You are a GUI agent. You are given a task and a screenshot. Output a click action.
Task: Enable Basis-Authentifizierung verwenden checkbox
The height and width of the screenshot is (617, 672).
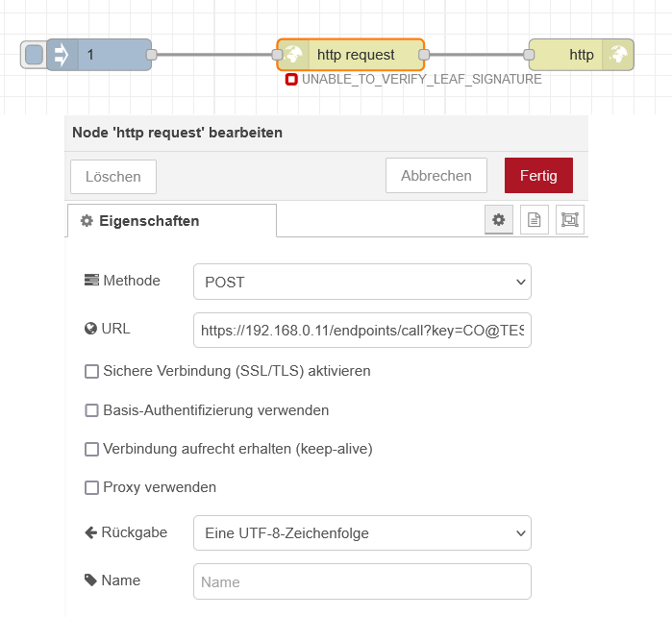pos(92,410)
